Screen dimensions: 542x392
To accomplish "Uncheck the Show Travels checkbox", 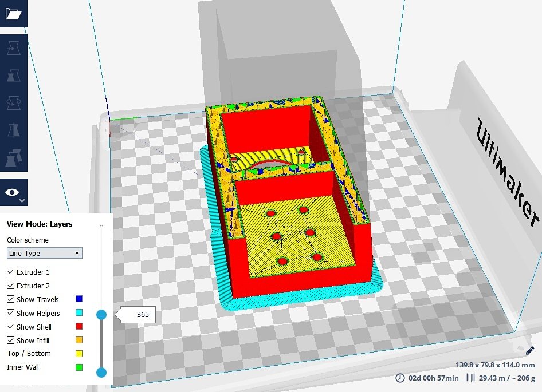I will 11,299.
